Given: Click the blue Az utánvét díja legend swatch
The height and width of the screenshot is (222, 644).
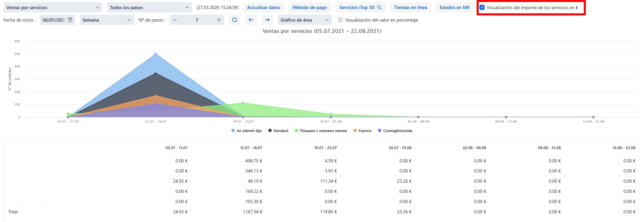Looking at the screenshot, I should [233, 131].
